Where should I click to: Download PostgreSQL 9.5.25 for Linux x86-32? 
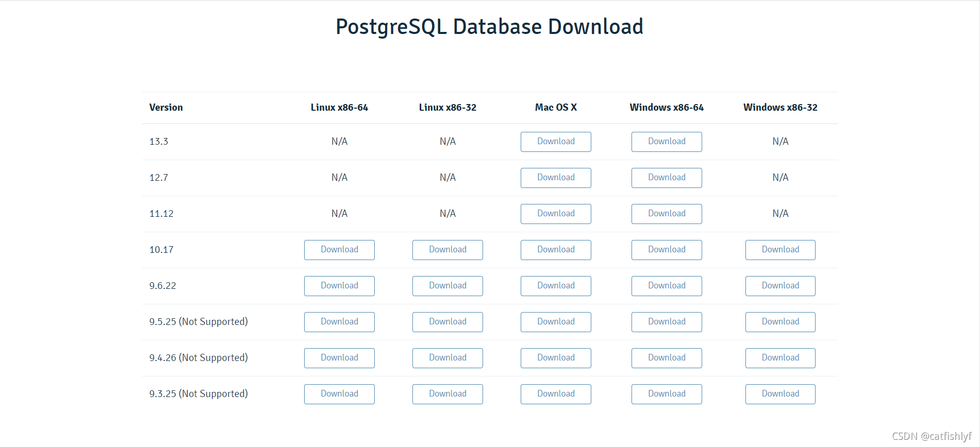pos(447,322)
